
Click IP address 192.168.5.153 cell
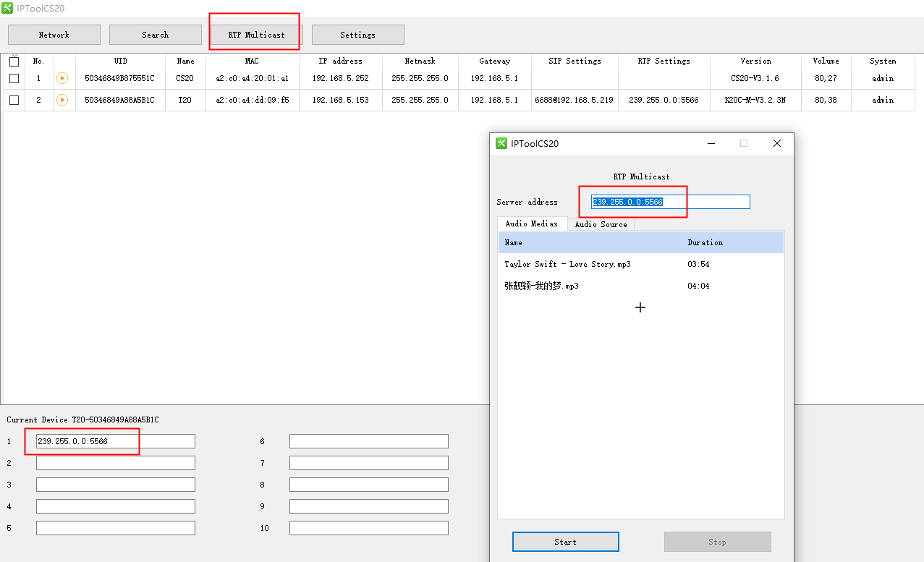click(x=340, y=100)
